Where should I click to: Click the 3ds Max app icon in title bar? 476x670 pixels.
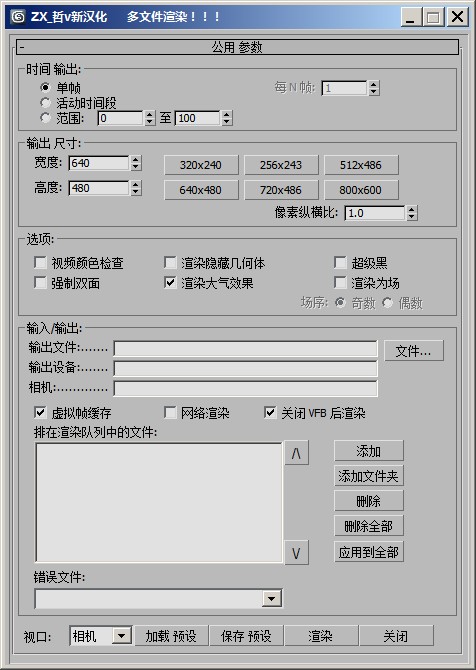[18, 17]
